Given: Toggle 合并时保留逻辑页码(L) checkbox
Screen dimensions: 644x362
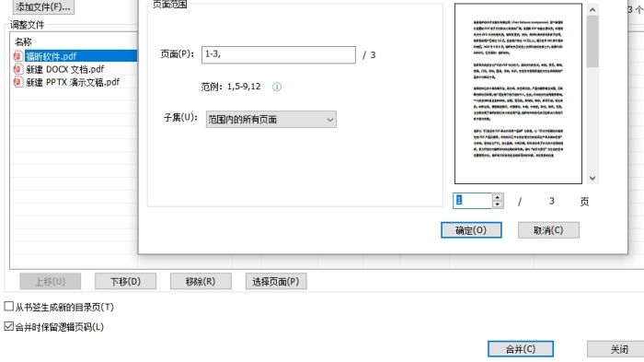Looking at the screenshot, I should point(8,326).
